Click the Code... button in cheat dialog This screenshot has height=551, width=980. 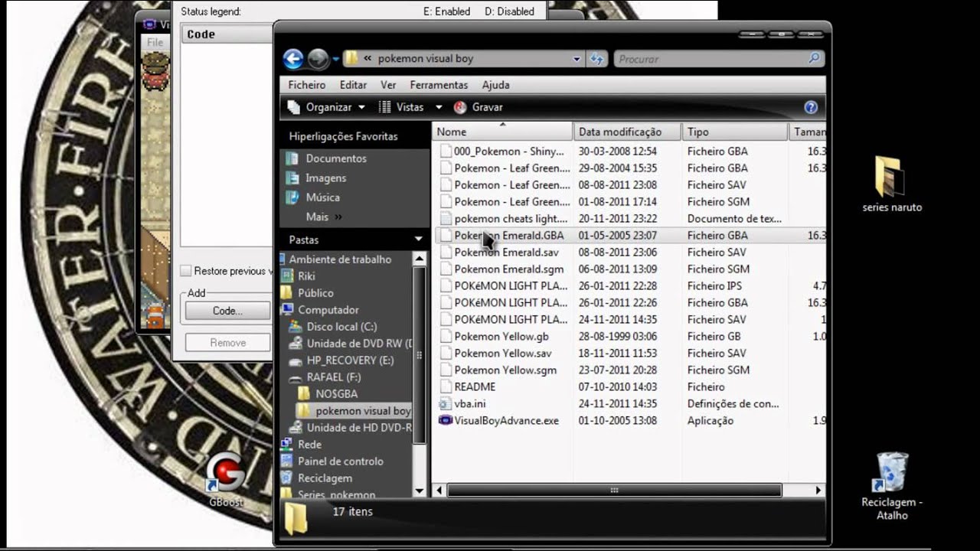[x=227, y=311]
